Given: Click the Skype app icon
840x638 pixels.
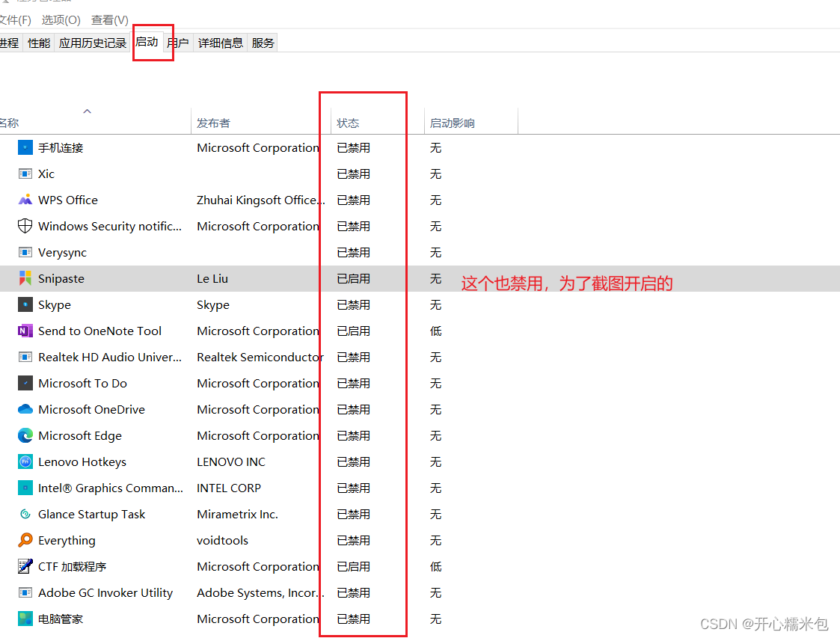Looking at the screenshot, I should click(x=25, y=304).
